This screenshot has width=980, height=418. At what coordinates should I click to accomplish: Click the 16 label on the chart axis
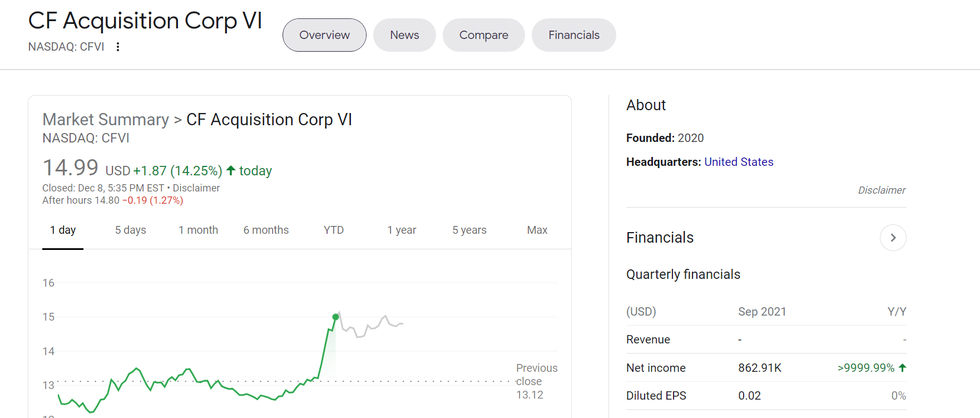pos(48,283)
